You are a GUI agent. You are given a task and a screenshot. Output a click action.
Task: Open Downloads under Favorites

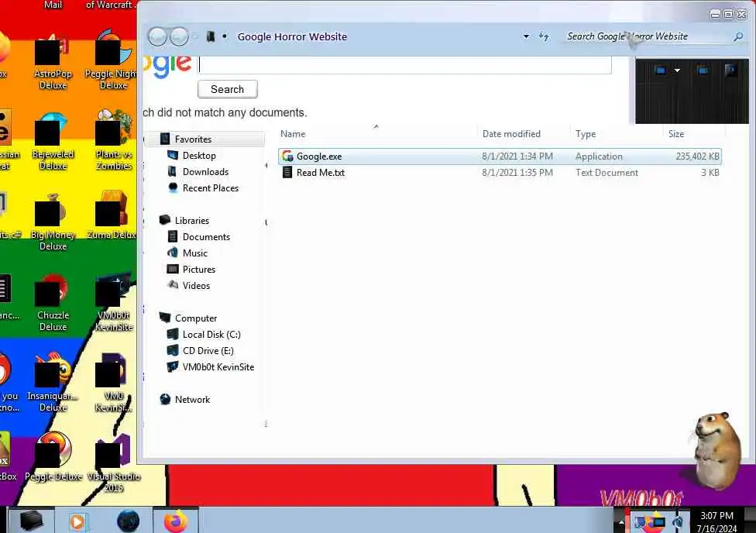pyautogui.click(x=205, y=172)
